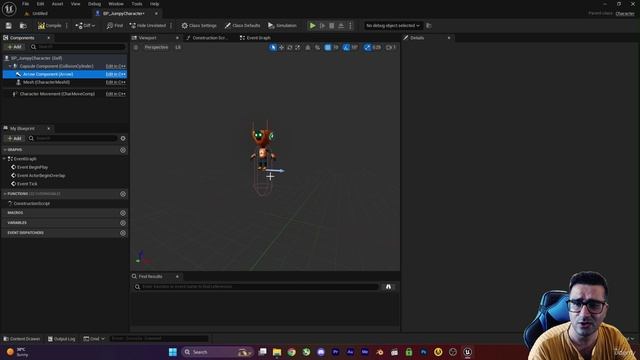Select Event ActorBeginOverlap entry

coord(41,176)
